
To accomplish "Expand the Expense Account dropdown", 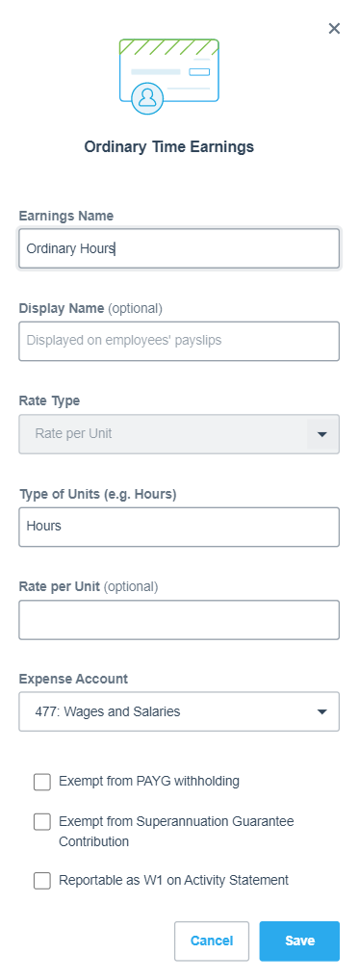I will click(179, 711).
